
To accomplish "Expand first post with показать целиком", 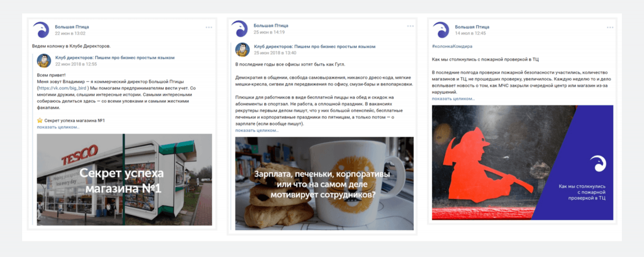I will pos(58,127).
